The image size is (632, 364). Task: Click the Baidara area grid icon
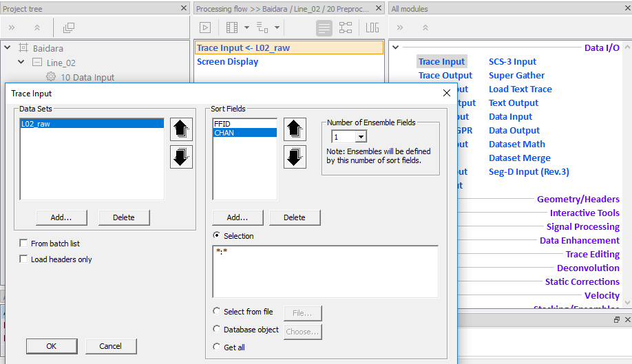click(23, 48)
